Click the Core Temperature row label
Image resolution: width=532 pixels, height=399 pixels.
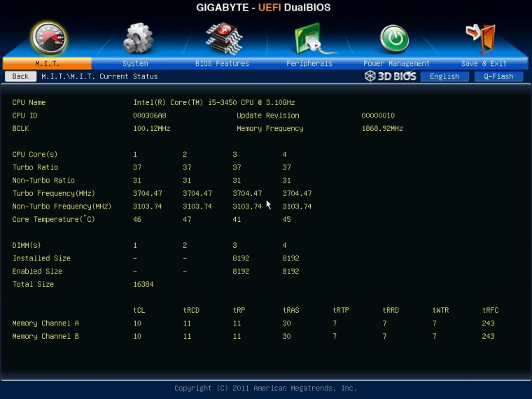click(x=54, y=219)
